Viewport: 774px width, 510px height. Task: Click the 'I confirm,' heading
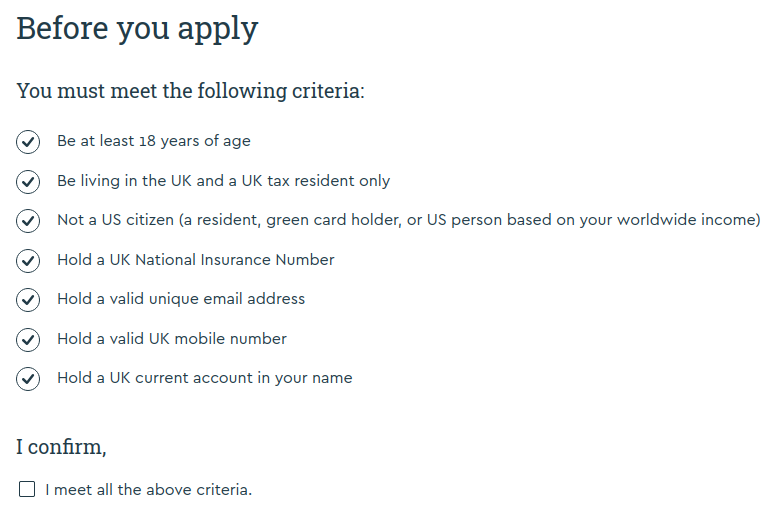tap(61, 447)
